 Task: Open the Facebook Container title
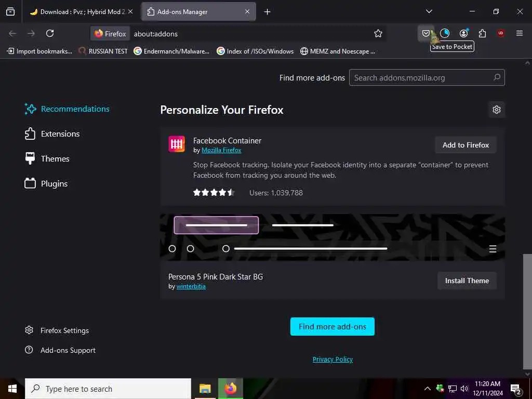click(227, 140)
